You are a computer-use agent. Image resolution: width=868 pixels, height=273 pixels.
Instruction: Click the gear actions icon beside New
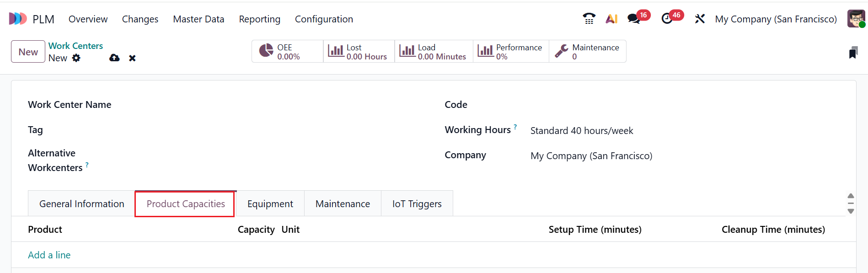pyautogui.click(x=76, y=58)
